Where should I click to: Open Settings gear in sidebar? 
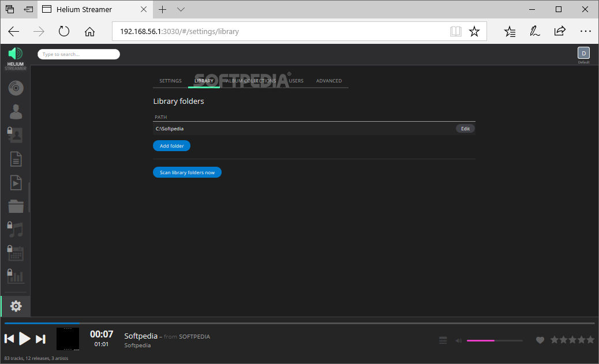[16, 306]
